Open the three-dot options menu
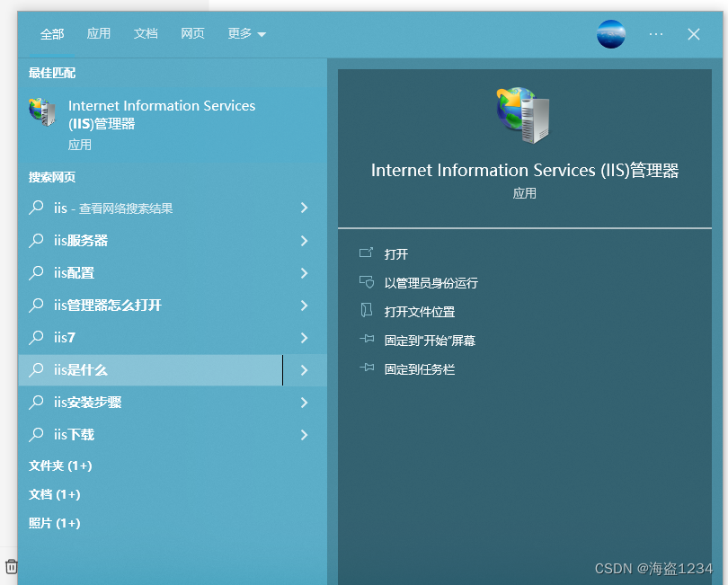This screenshot has width=728, height=585. 656,34
